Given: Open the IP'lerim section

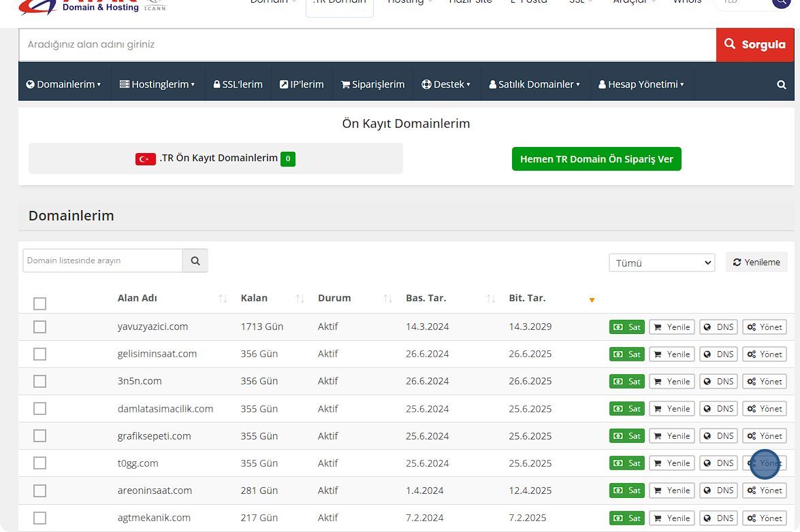Looking at the screenshot, I should (x=302, y=84).
